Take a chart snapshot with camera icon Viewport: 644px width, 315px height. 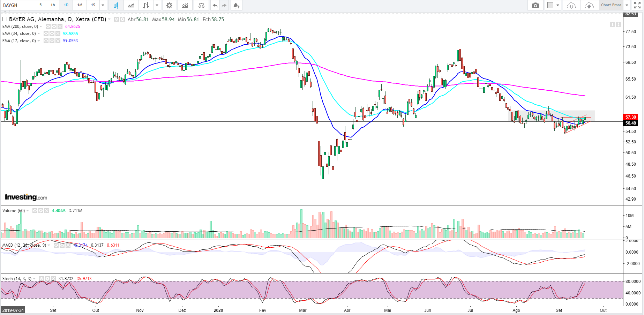click(x=535, y=5)
